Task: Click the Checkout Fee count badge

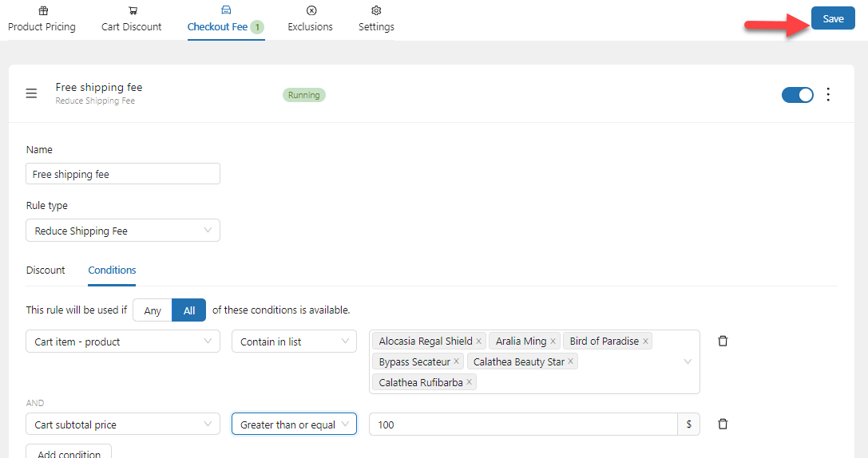Action: click(x=257, y=27)
